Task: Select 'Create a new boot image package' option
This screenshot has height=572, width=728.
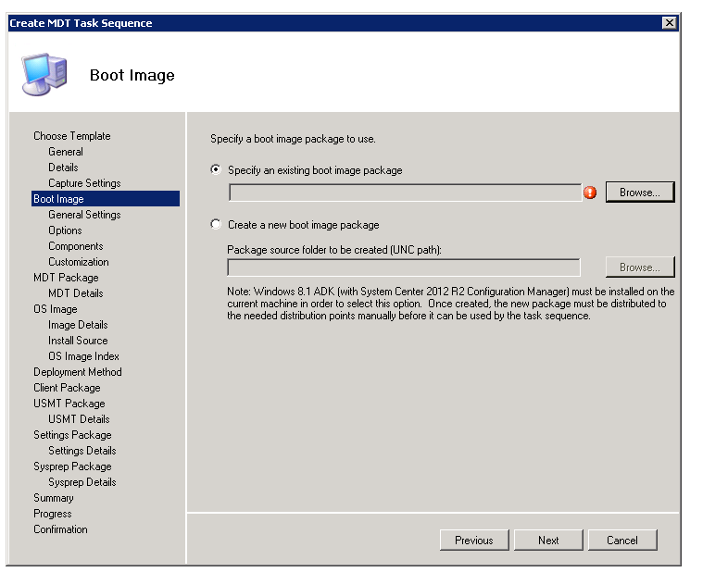Action: pos(217,225)
